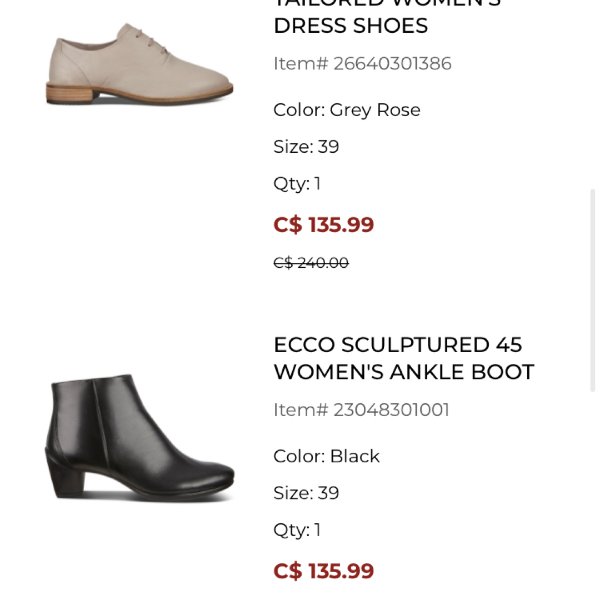The image size is (600, 600).
Task: Click the Women's Ankle Boot title line
Action: click(x=403, y=372)
